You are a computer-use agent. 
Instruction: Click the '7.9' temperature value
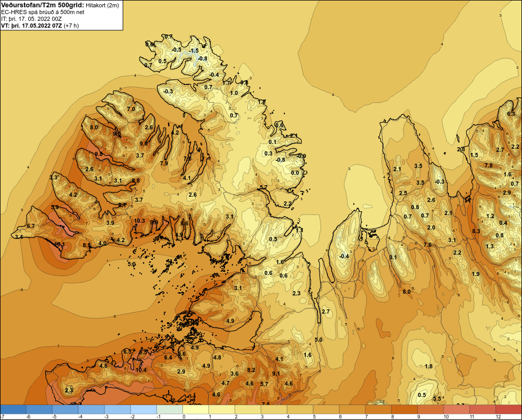click(164, 163)
